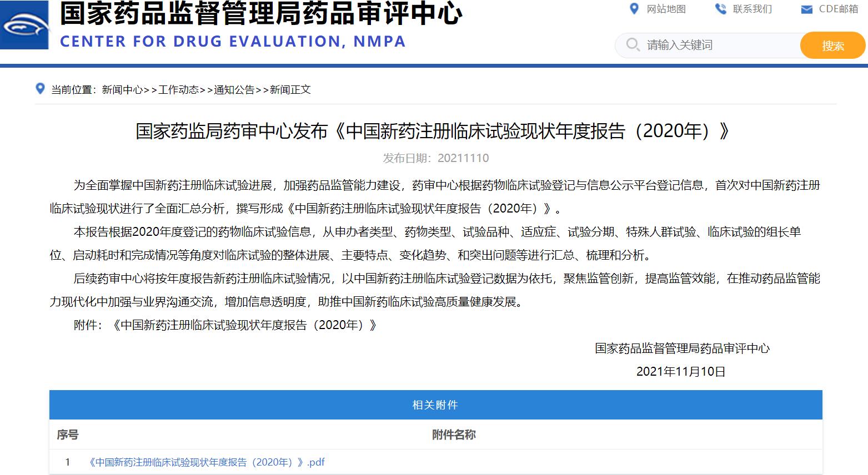Viewport: 868px width, 475px height.
Task: Click the magnifier icon in search box
Action: click(633, 44)
